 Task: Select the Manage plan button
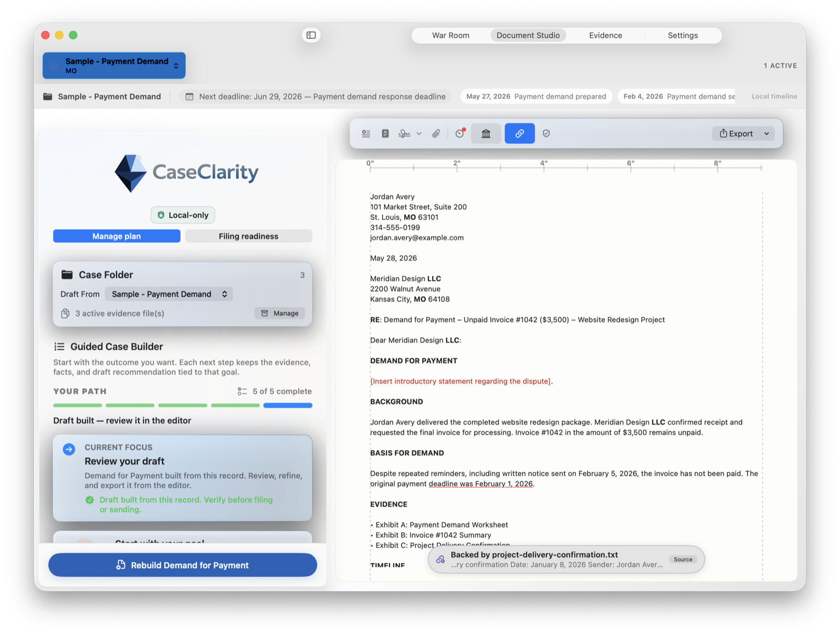click(x=117, y=236)
